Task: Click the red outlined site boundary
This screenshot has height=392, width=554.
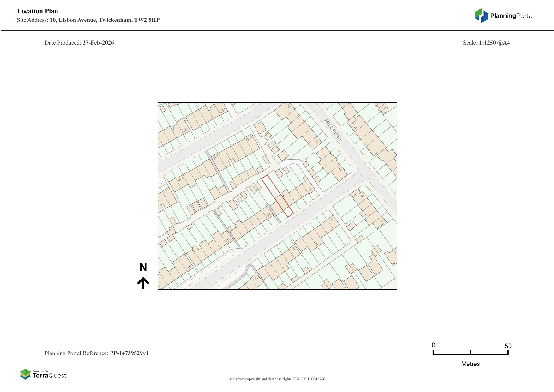Action: pyautogui.click(x=277, y=196)
